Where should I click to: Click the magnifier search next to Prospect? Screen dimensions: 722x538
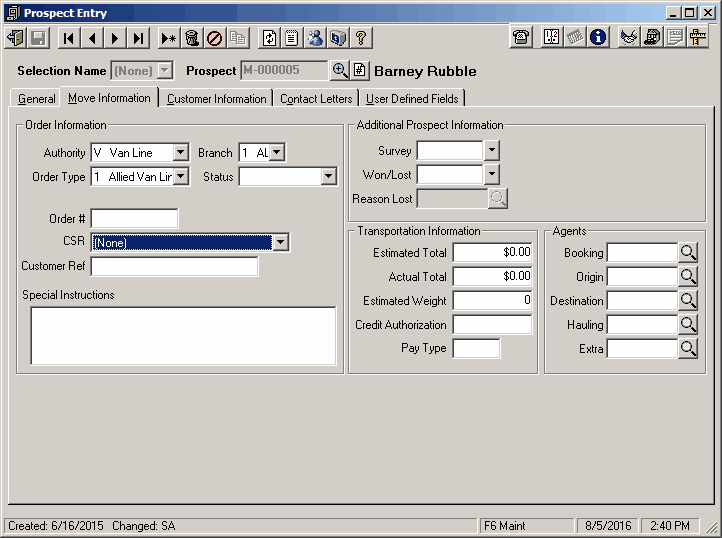coord(340,70)
